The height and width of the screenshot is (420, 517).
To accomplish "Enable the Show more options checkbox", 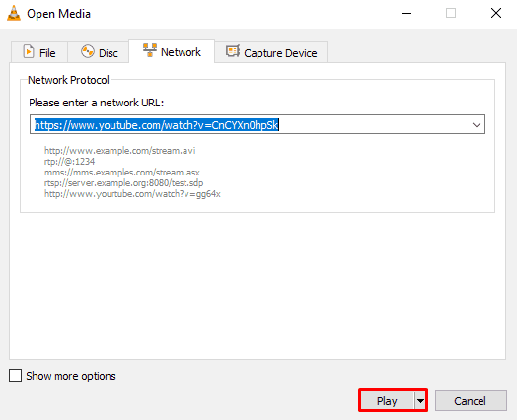I will [15, 376].
